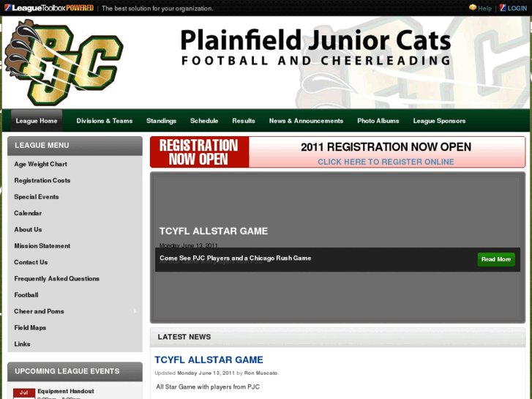Expand the Cheer and Poms submenu arrow
The width and height of the screenshot is (532, 399).
(x=135, y=311)
